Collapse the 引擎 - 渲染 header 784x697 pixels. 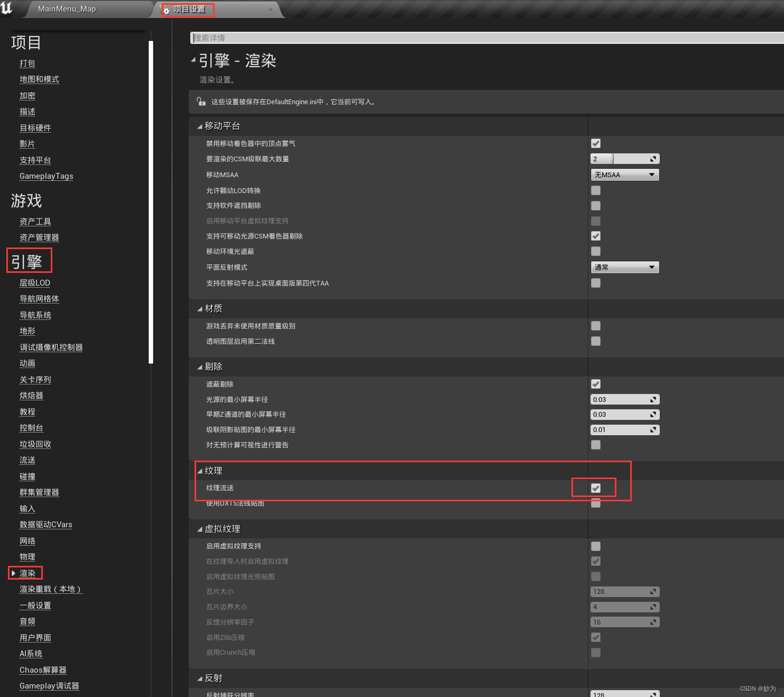point(193,60)
